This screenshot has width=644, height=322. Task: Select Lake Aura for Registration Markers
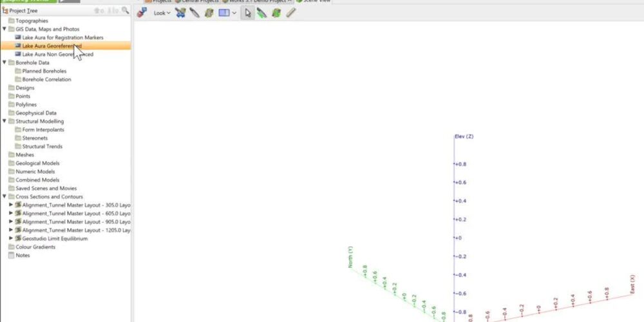[62, 37]
